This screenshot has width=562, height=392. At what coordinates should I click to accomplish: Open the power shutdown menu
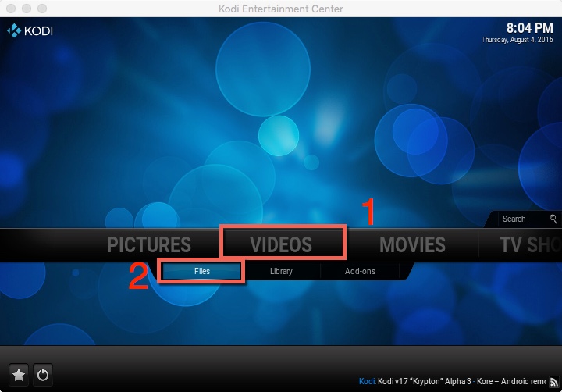click(x=43, y=374)
